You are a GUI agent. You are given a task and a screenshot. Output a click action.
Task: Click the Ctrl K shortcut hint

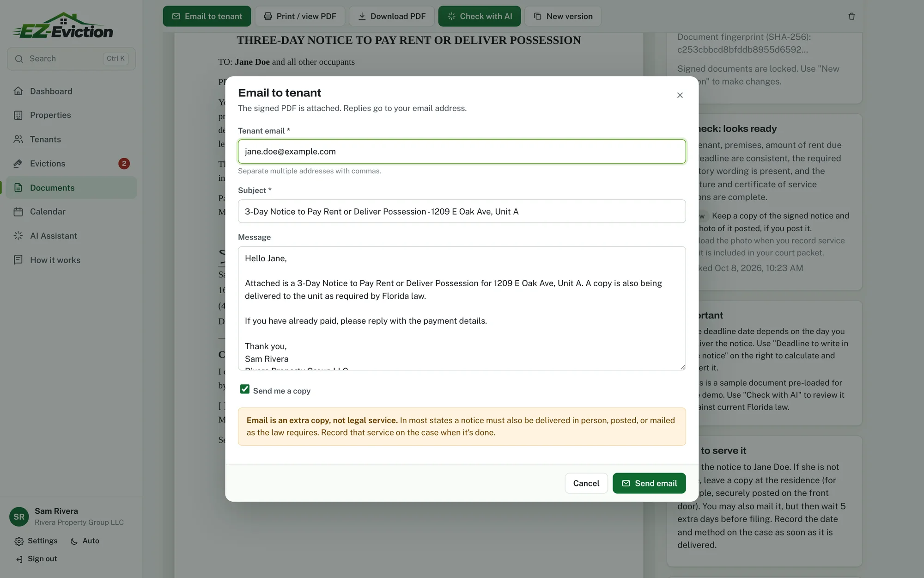pyautogui.click(x=115, y=59)
